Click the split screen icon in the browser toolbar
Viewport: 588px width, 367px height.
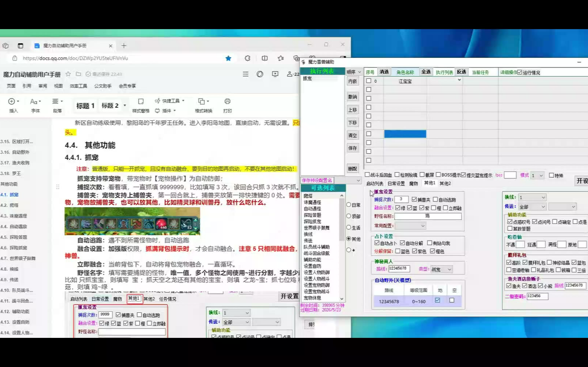coord(265,58)
